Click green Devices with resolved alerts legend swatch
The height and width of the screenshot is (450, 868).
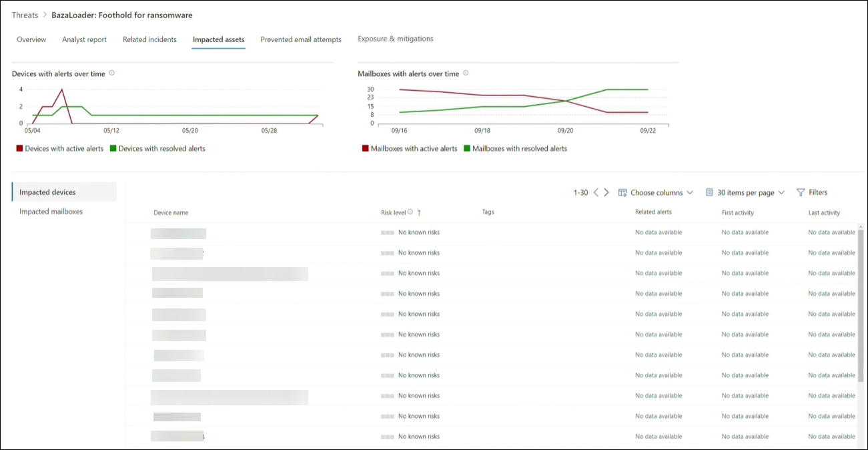click(x=113, y=149)
